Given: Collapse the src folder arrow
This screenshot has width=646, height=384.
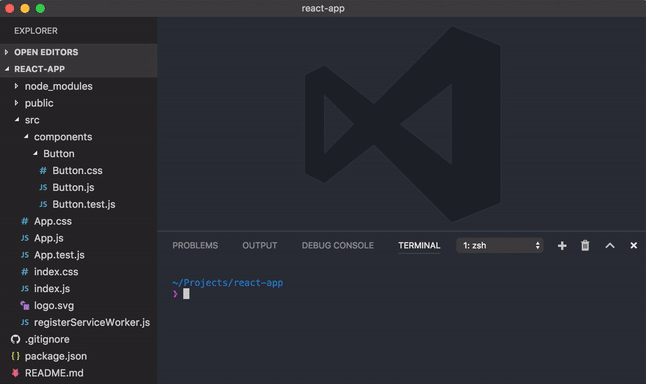Looking at the screenshot, I should pos(16,120).
